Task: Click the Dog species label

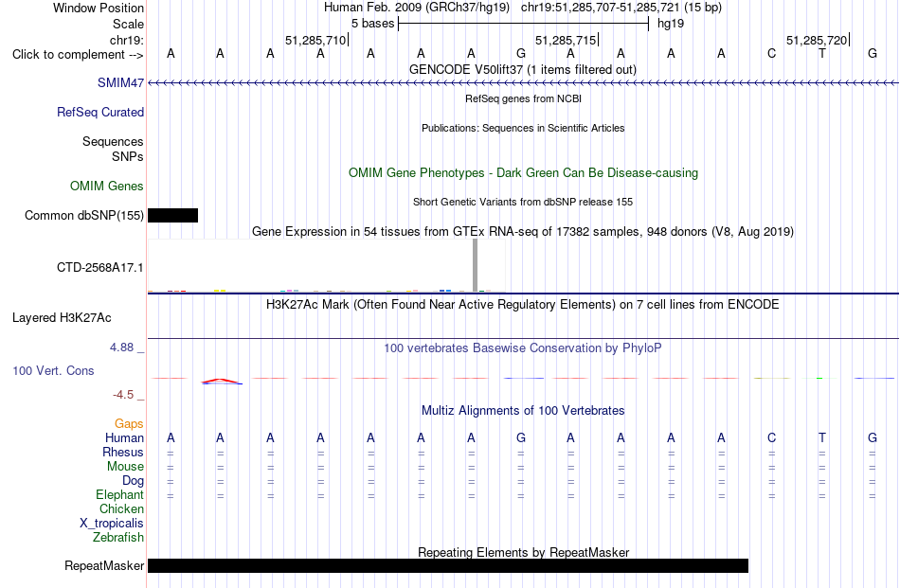Action: (133, 481)
